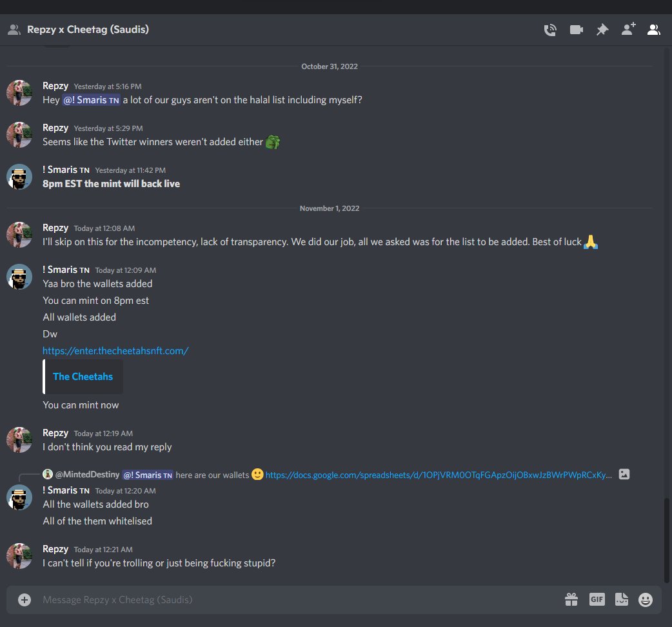Click message 'You can mint on 8pm est'

click(x=95, y=301)
